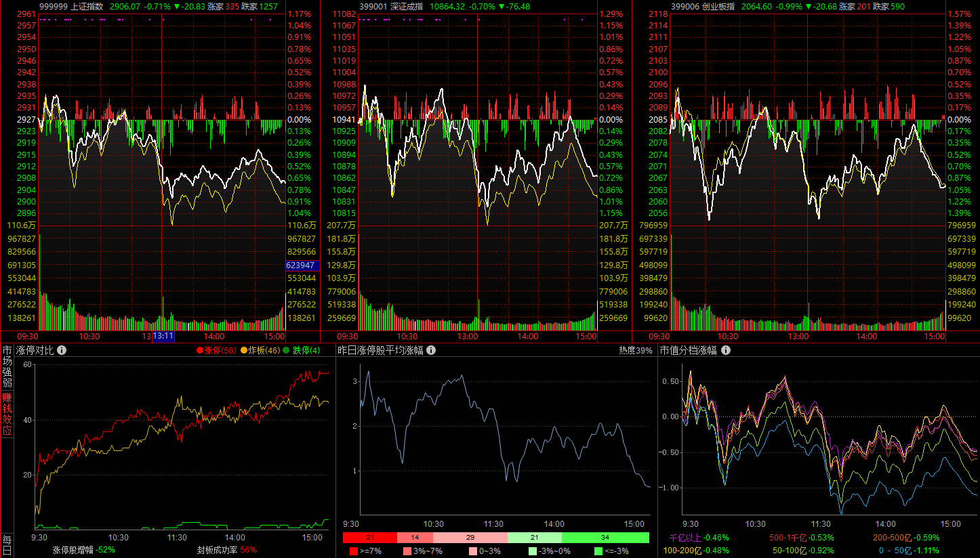
Task: Click 深证成指 baseline value 10941
Action: (344, 120)
